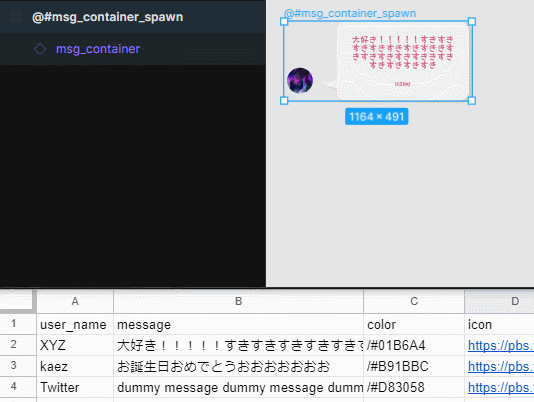Click the diamond component icon beside msg_container
This screenshot has width=534, height=402.
click(40, 49)
